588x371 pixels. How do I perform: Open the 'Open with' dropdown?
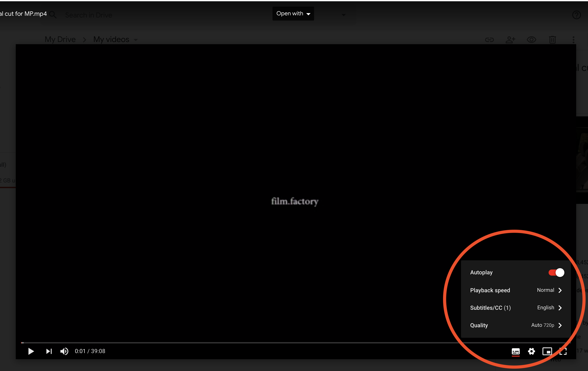293,14
